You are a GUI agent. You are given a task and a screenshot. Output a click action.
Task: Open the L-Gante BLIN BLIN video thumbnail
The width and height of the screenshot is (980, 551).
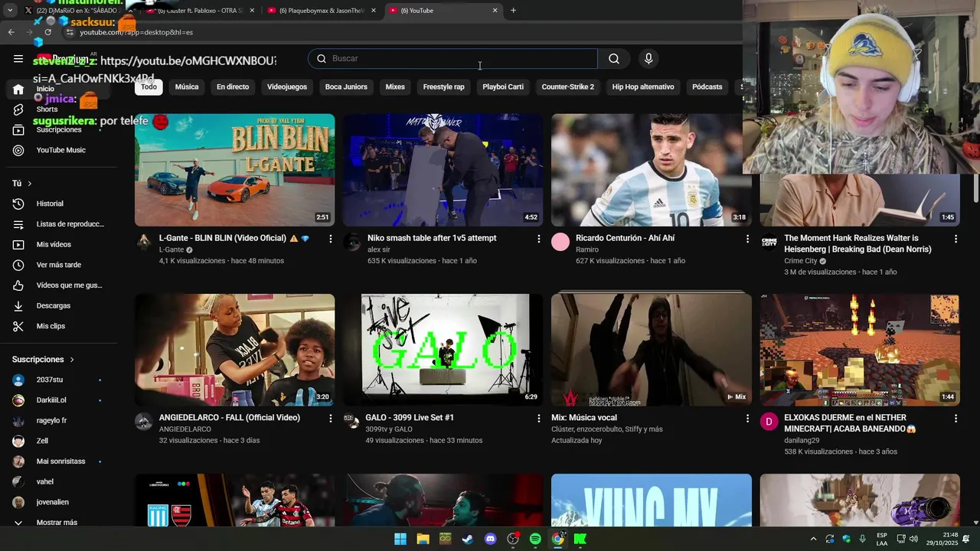pos(234,170)
